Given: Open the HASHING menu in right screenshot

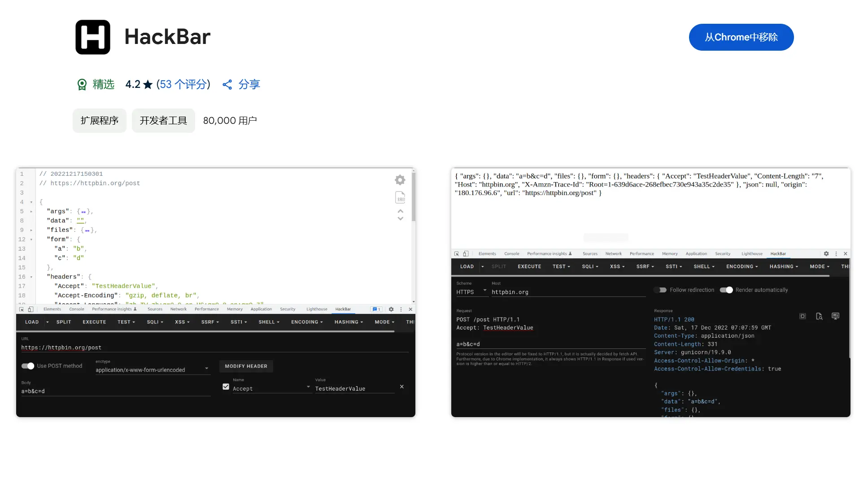Looking at the screenshot, I should pyautogui.click(x=784, y=266).
